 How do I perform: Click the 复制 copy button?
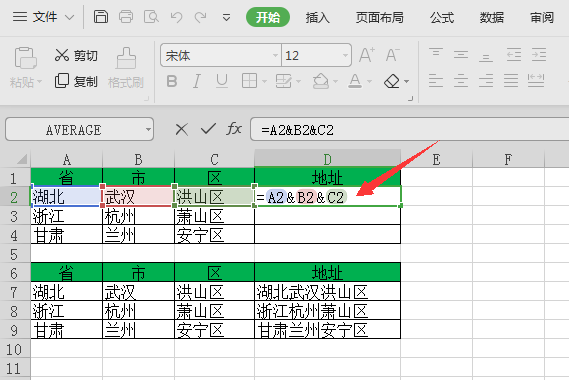click(76, 81)
